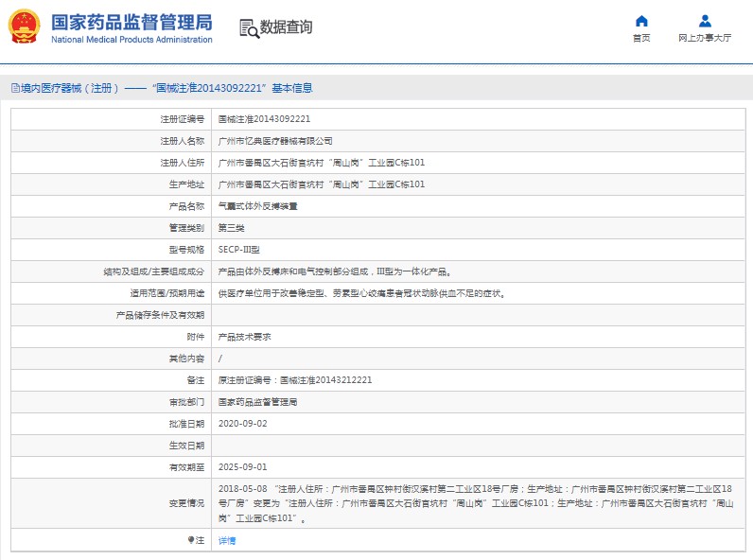Select 广州市忆典医疗器械有限公司 registrant name
The image size is (753, 560).
coord(275,141)
